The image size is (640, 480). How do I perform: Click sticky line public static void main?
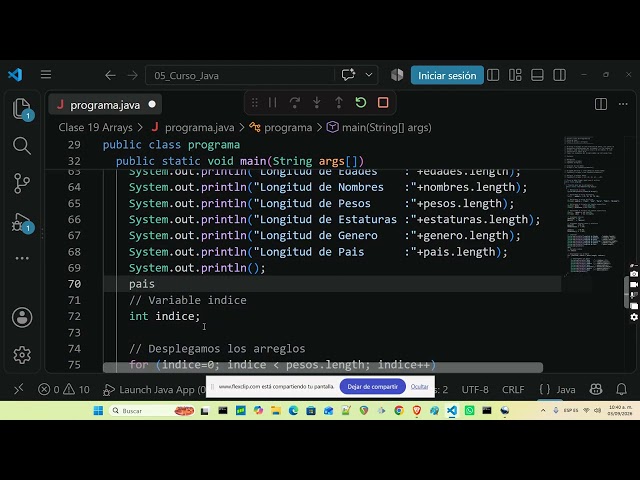tap(240, 161)
